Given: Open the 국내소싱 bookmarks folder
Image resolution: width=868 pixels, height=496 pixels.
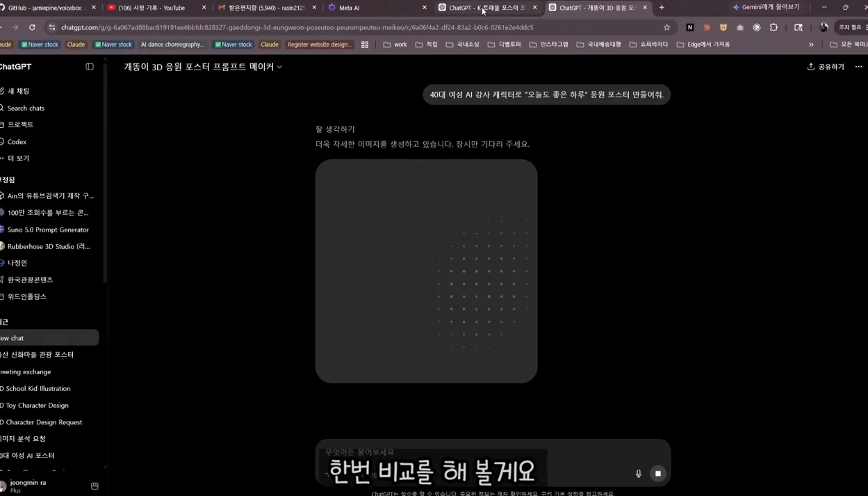Looking at the screenshot, I should tap(462, 45).
